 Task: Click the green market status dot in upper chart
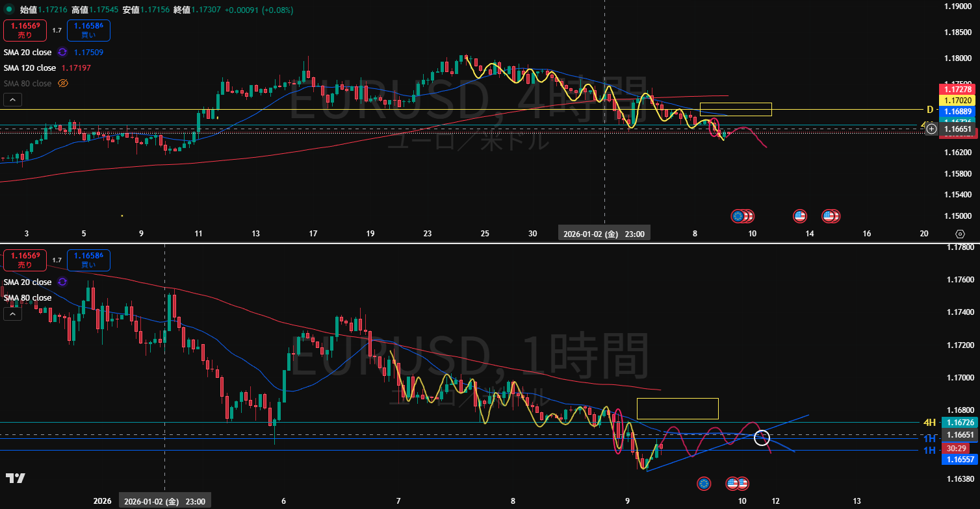8,10
